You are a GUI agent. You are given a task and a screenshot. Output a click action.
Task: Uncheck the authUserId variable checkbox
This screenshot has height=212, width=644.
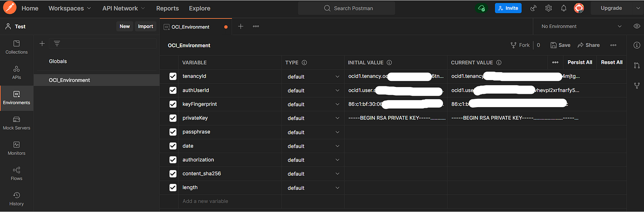tap(173, 90)
